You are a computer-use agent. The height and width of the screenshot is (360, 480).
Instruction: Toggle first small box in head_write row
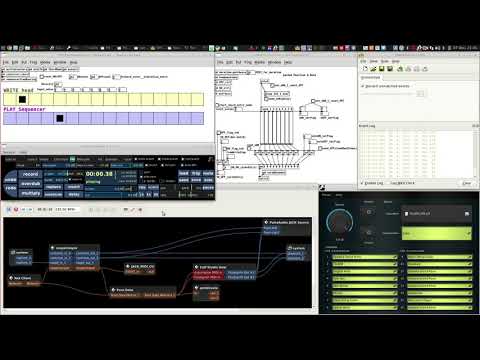[x=59, y=89]
